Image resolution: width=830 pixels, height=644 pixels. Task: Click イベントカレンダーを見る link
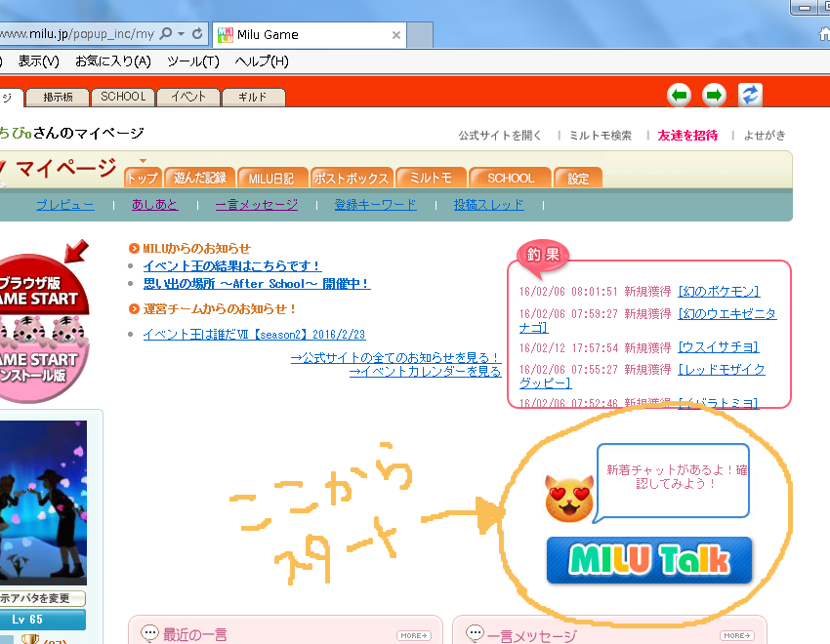(425, 372)
